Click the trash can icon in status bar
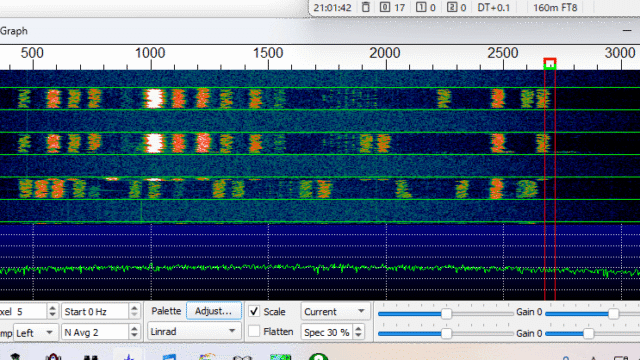The width and height of the screenshot is (640, 360). pyautogui.click(x=366, y=7)
